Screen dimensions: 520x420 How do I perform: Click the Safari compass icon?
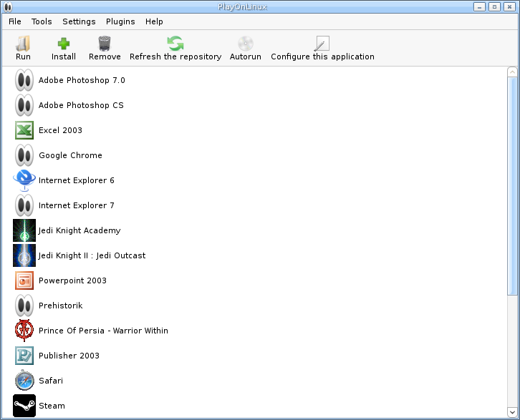coord(24,381)
